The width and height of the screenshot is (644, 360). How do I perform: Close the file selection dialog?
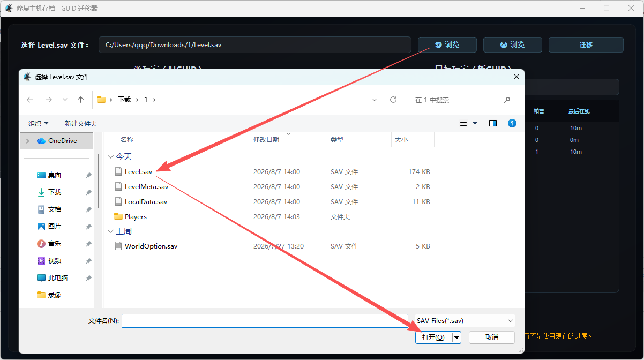pos(516,77)
